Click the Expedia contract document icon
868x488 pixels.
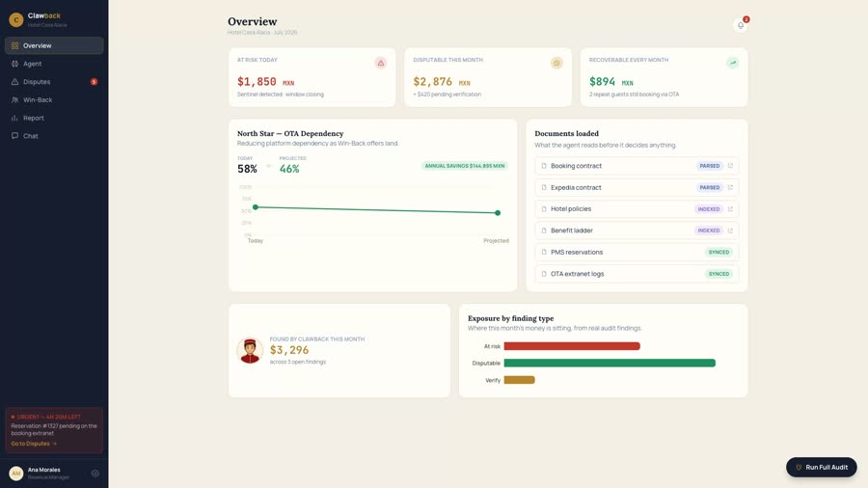point(544,187)
